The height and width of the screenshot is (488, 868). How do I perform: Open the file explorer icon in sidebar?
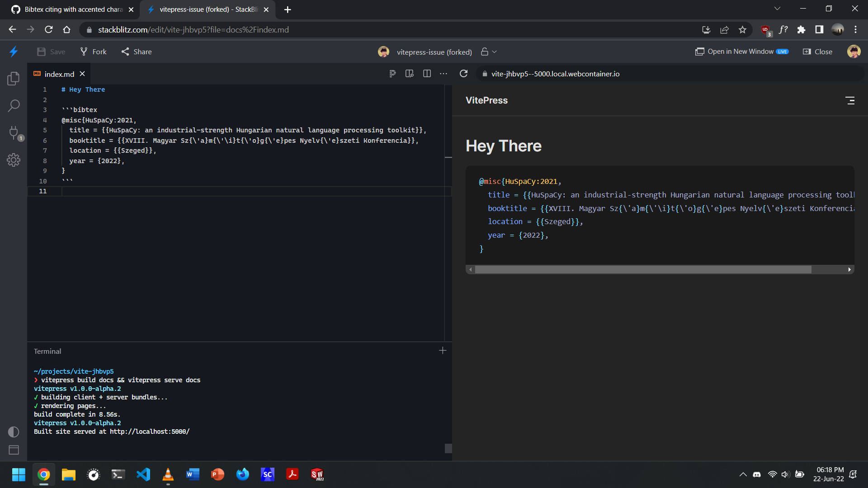[x=14, y=78]
